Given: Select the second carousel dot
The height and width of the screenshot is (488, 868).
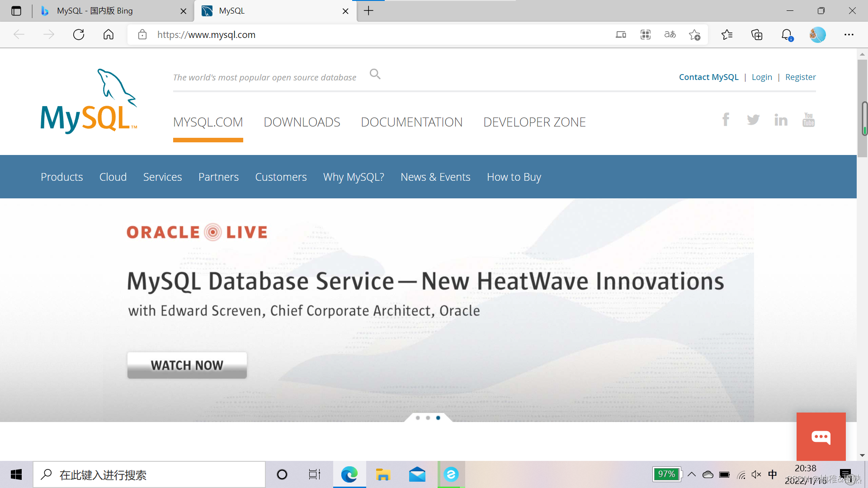Looking at the screenshot, I should [x=428, y=418].
